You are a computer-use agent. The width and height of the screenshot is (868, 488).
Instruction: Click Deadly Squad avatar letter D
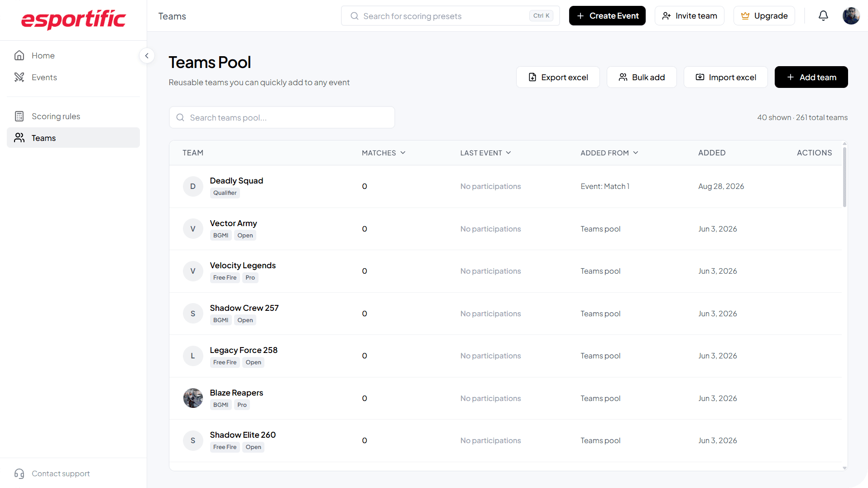[x=193, y=186]
